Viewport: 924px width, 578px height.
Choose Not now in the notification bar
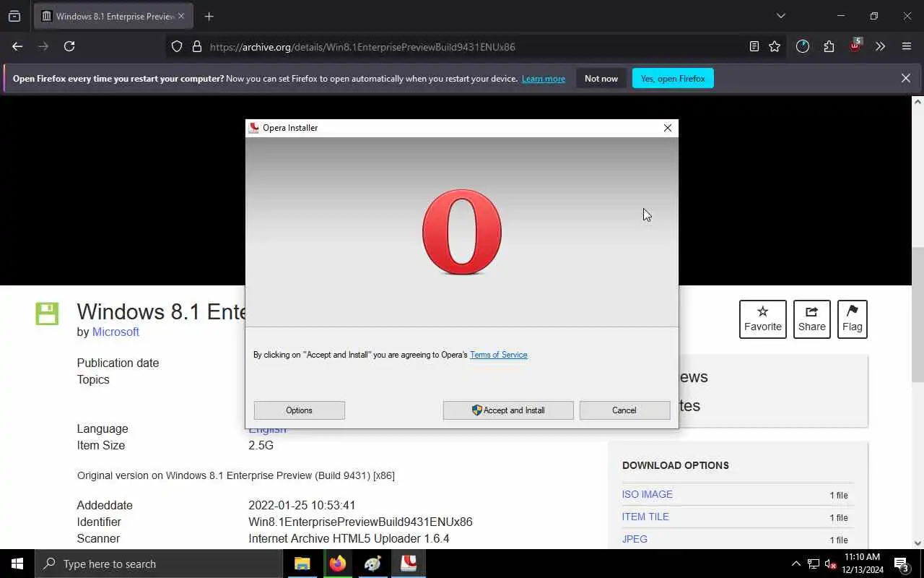601,79
